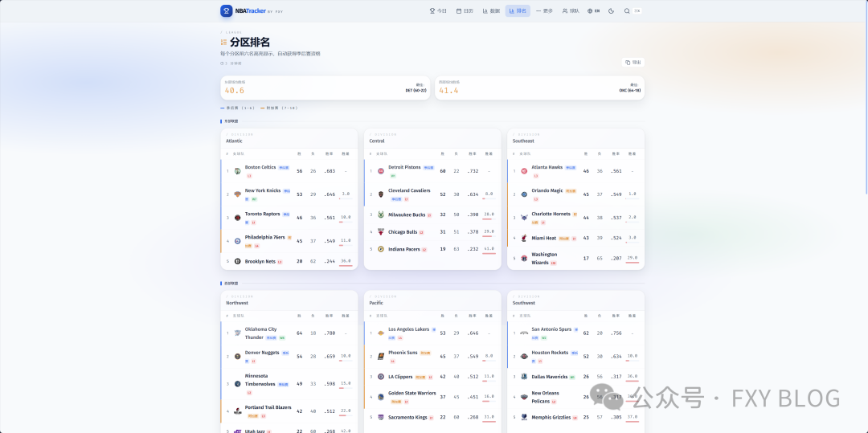This screenshot has height=433, width=868.
Task: Click the Atlantic division heading
Action: tap(234, 141)
